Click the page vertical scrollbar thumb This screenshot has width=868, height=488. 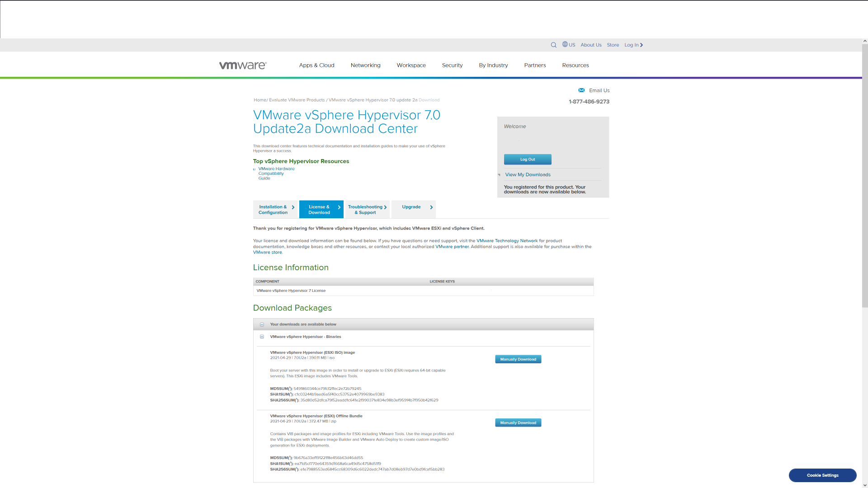tap(864, 176)
